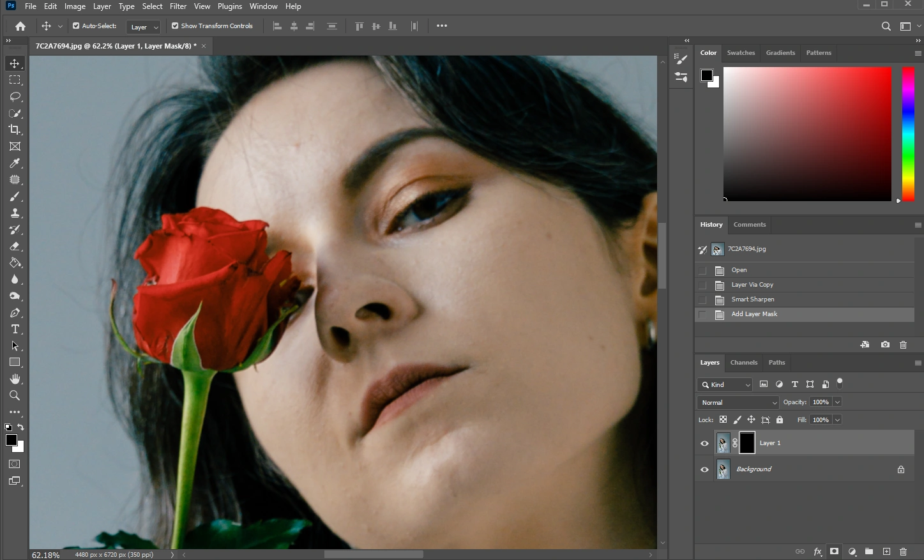Viewport: 924px width, 560px height.
Task: Select the Paint Bucket tool
Action: 15,263
